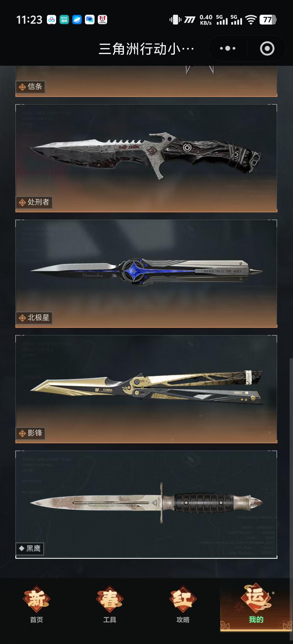Tap the Wi-Fi signal icon
This screenshot has width=293, height=644.
(x=251, y=19)
